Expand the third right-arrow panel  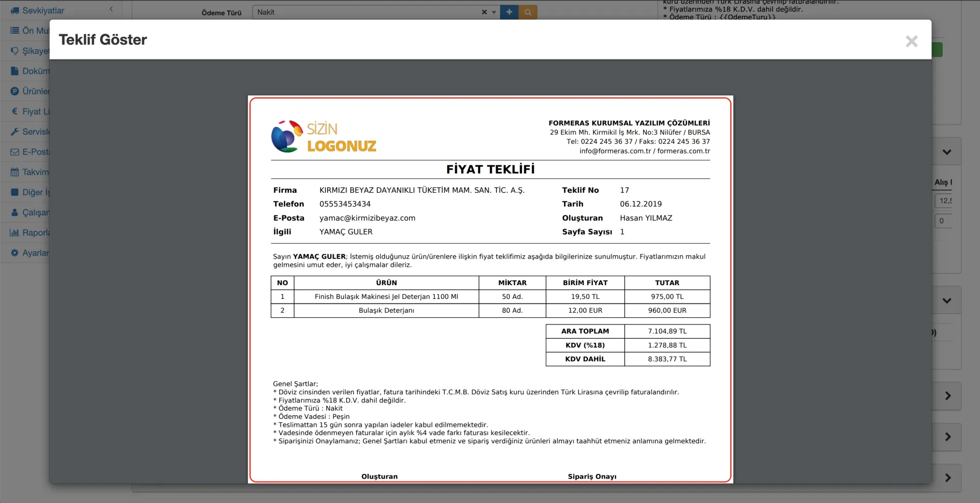948,478
